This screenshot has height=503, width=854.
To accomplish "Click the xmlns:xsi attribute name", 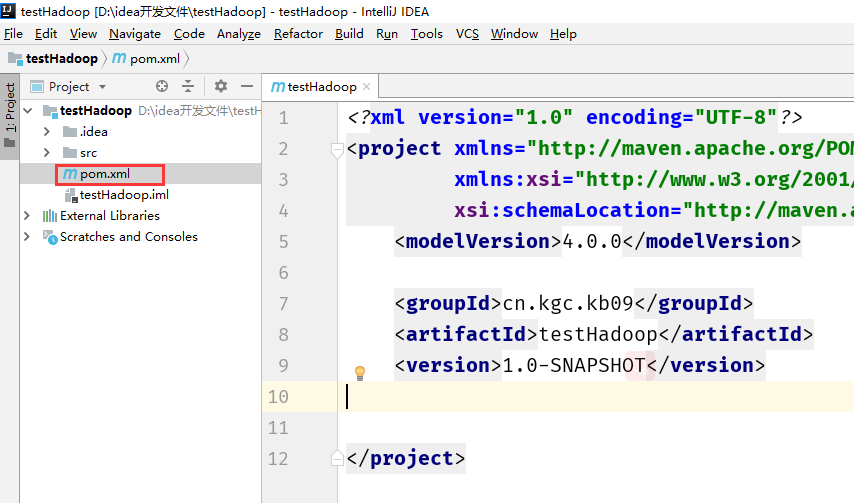I will pyautogui.click(x=508, y=179).
